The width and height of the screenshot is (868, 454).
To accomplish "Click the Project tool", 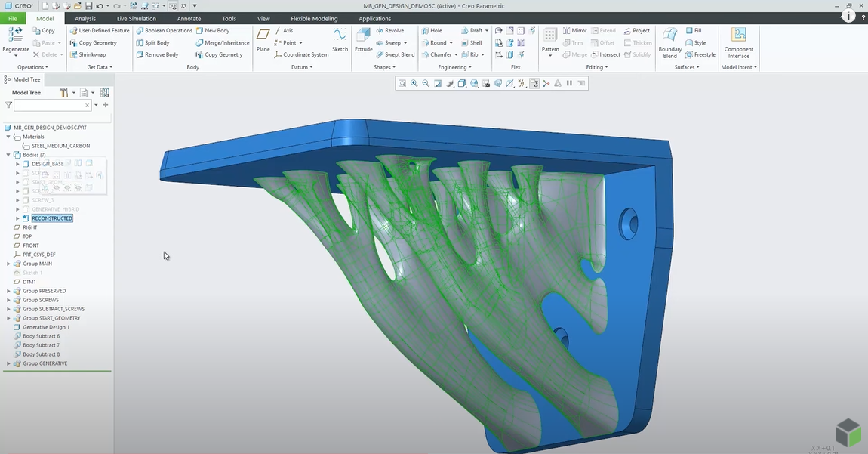I will (x=636, y=30).
